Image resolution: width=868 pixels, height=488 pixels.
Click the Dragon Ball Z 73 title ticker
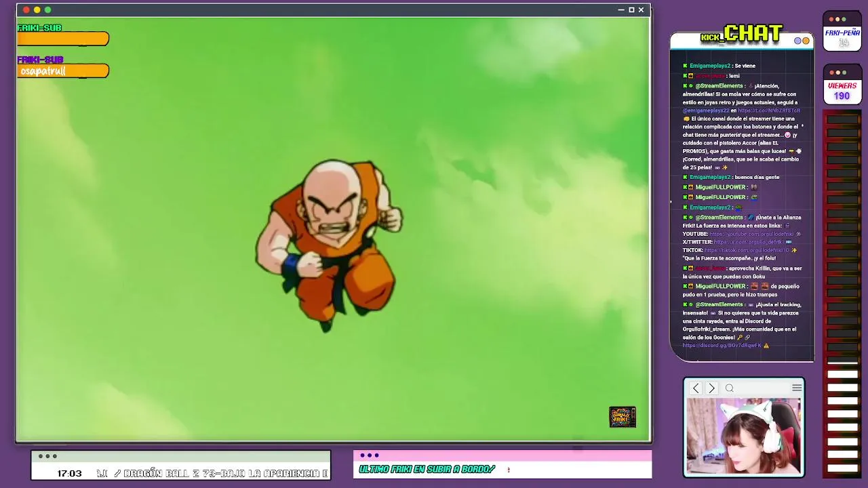coord(212,474)
